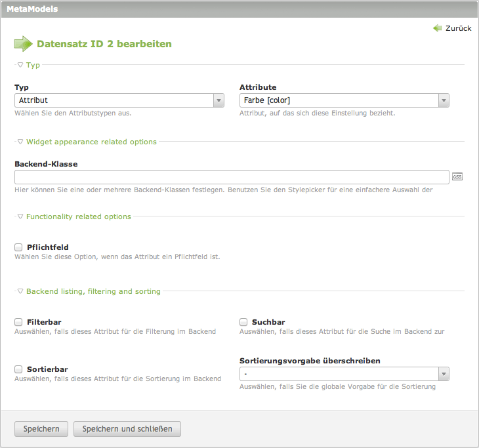Viewport: 479px width, 448px height.
Task: Enable the Pflichtfeld checkbox
Action: pos(18,247)
